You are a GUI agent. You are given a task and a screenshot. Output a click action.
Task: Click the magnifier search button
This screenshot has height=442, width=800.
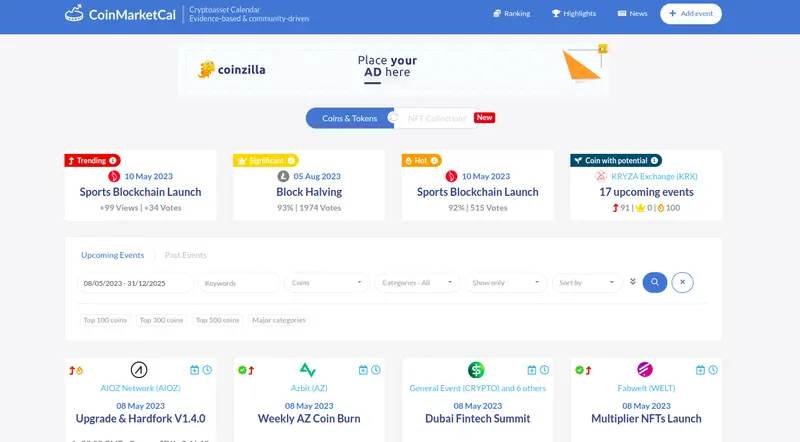coord(655,283)
